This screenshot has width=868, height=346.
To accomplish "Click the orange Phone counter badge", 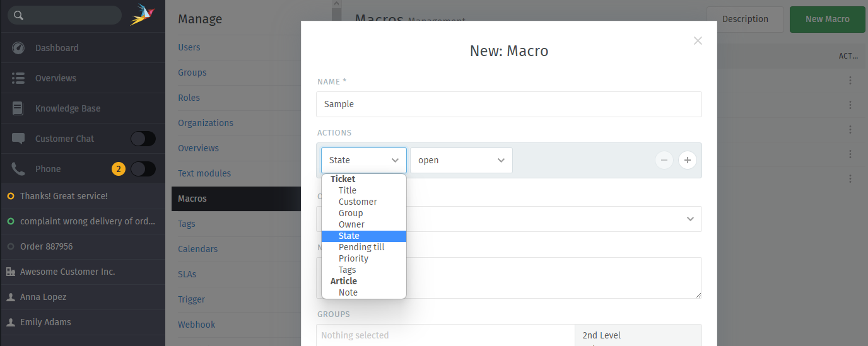I will pos(118,169).
